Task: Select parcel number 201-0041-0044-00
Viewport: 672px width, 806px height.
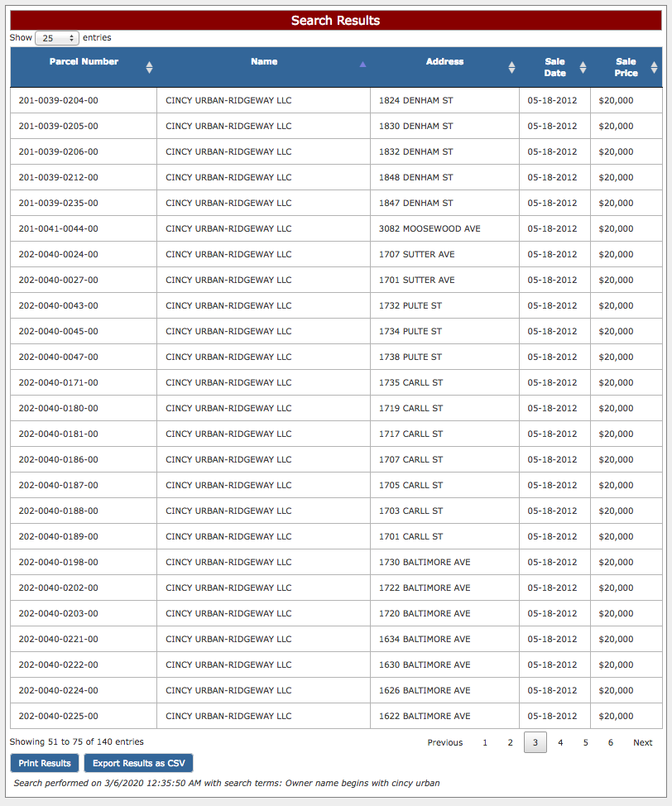Action: click(59, 228)
